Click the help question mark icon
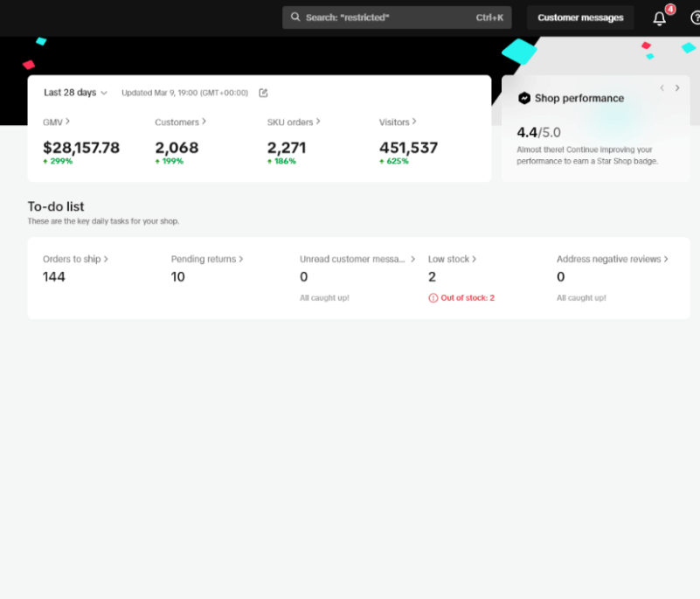700x599 pixels. (x=695, y=18)
